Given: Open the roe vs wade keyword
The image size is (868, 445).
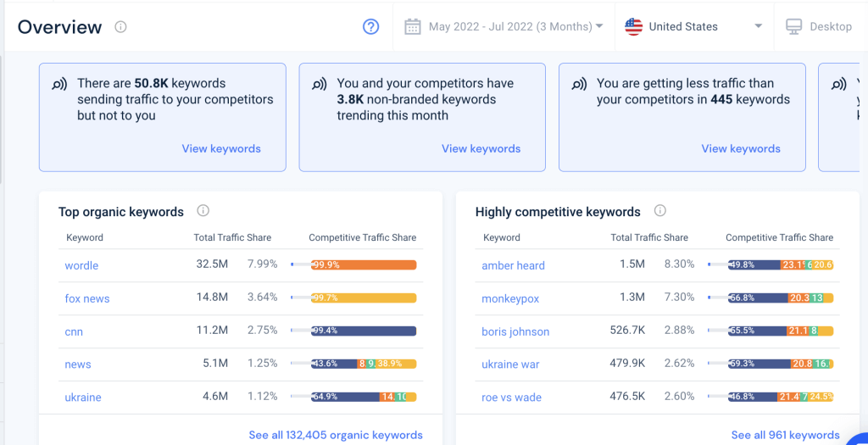Looking at the screenshot, I should click(511, 398).
